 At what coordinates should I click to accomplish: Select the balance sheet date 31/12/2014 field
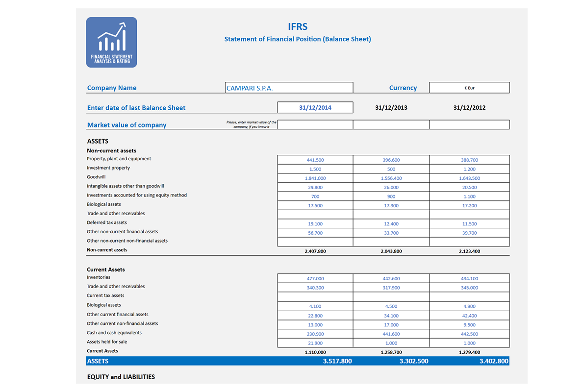[x=315, y=107]
